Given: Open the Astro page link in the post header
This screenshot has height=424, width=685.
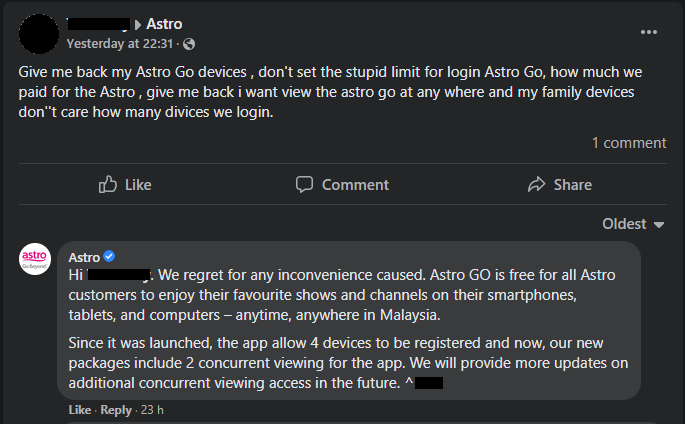Looking at the screenshot, I should (x=164, y=24).
